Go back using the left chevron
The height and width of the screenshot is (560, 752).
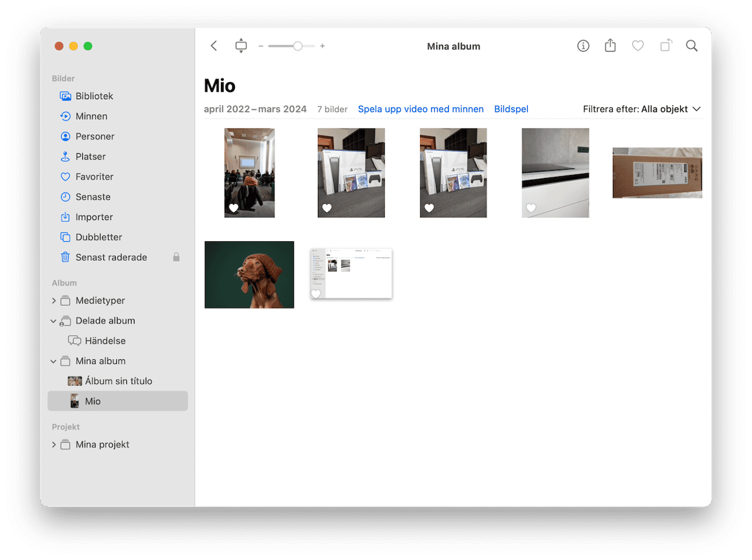(214, 46)
